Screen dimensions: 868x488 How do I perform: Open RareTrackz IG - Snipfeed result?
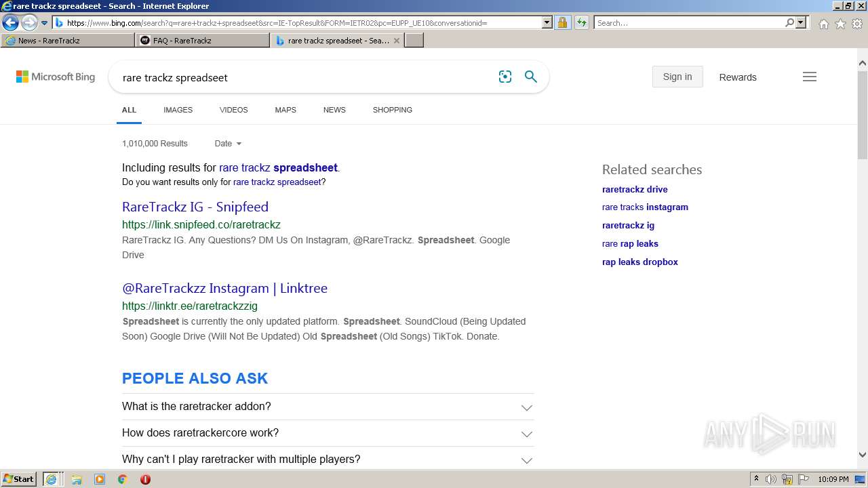(x=195, y=207)
